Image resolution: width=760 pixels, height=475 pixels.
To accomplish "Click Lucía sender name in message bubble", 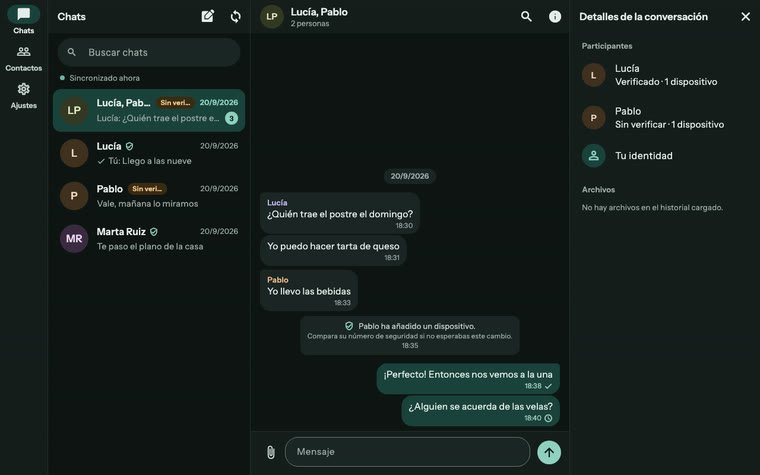I will [x=277, y=203].
